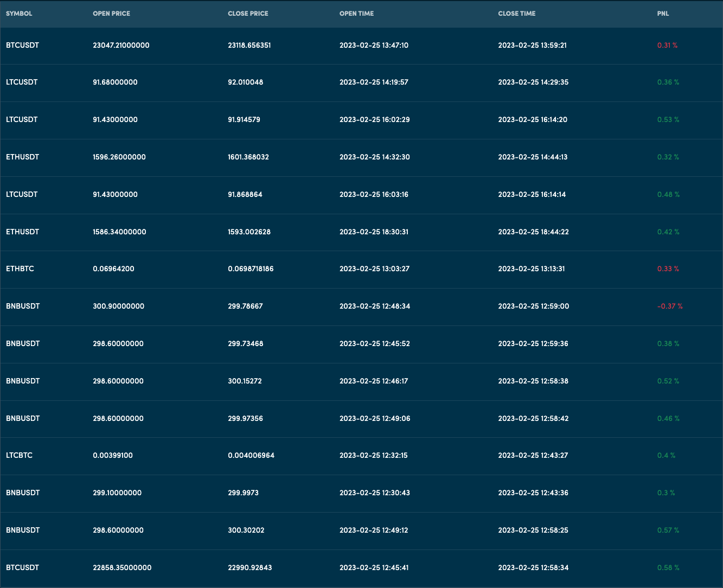Click close time 2023-02-25 14:44:13
The width and height of the screenshot is (723, 588).
[x=533, y=157]
